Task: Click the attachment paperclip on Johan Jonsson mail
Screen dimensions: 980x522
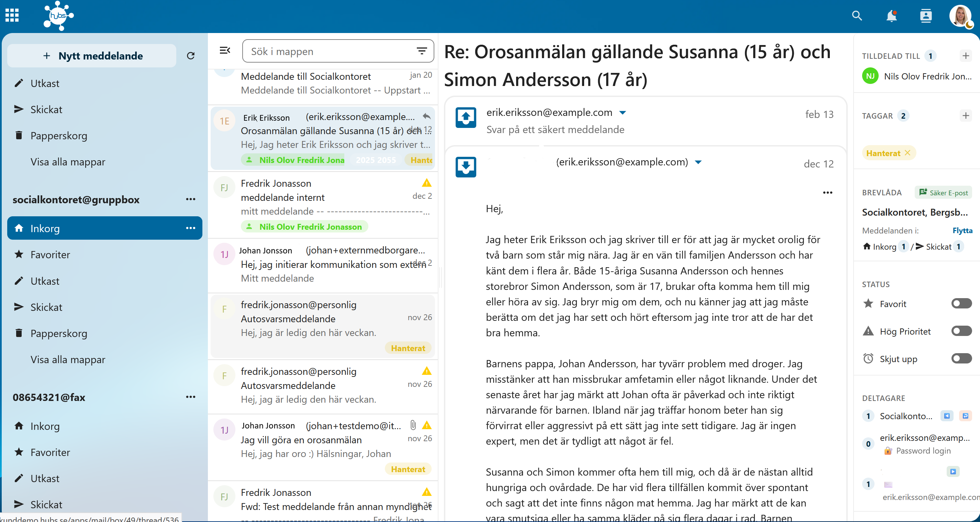Action: pyautogui.click(x=413, y=425)
